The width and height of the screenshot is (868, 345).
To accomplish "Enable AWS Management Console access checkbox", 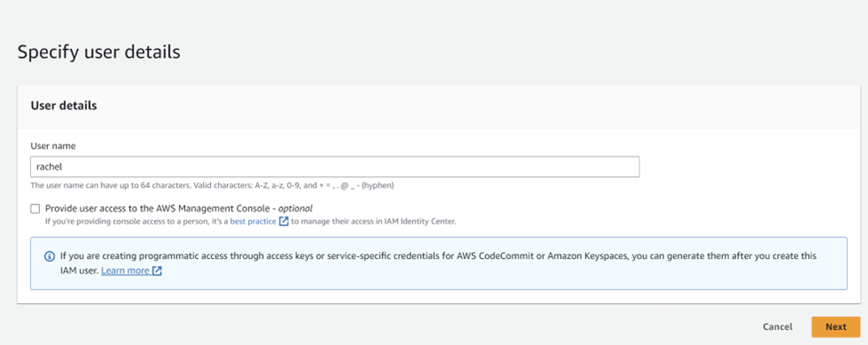I will [x=36, y=208].
